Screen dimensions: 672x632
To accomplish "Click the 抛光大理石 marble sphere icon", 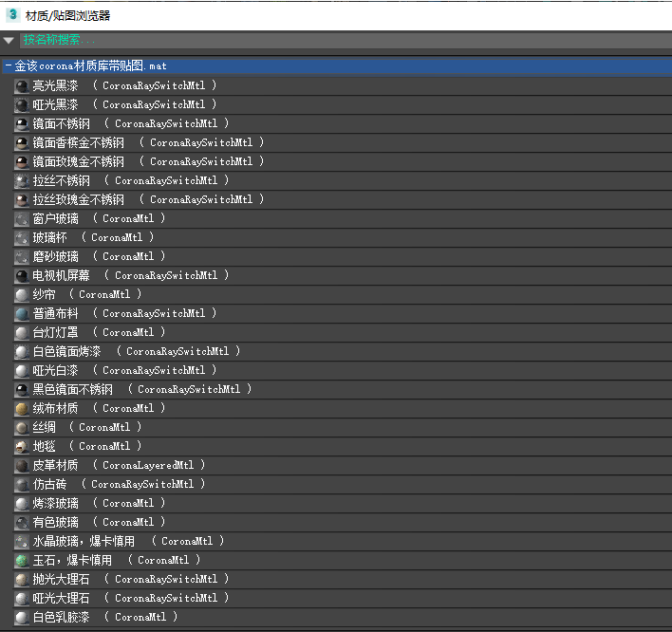I will pyautogui.click(x=22, y=580).
